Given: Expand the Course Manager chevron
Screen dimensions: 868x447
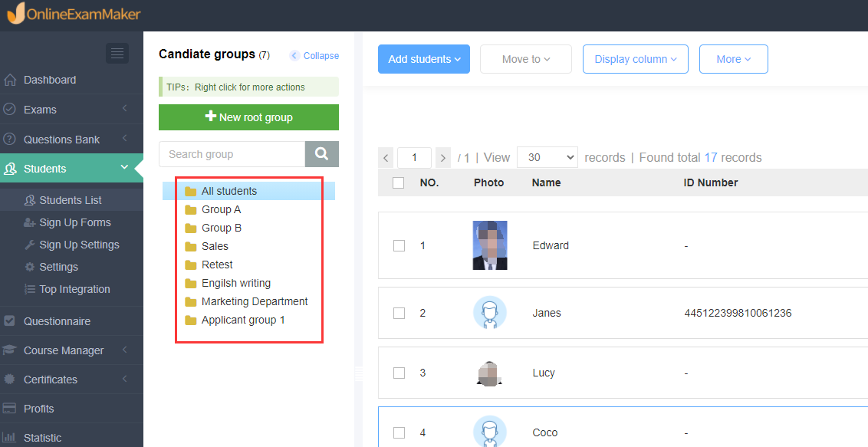Looking at the screenshot, I should click(x=124, y=349).
